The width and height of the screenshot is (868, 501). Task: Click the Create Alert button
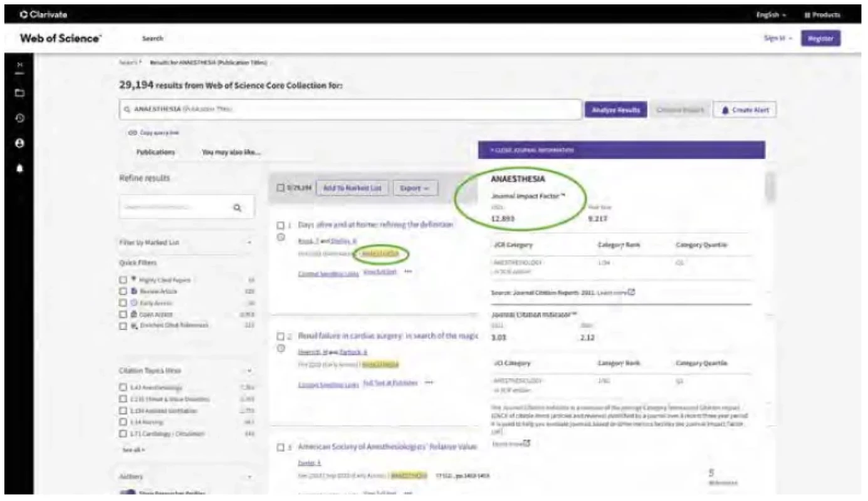pos(745,110)
